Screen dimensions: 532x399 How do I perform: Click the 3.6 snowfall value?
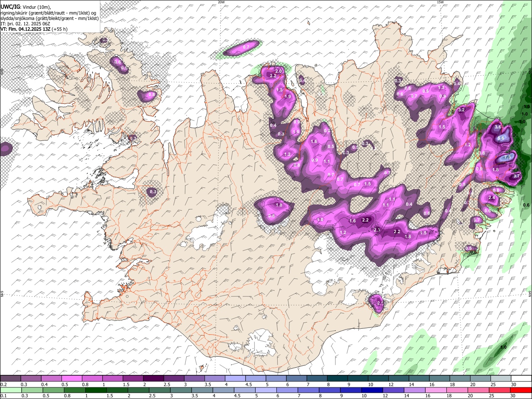click(x=498, y=127)
